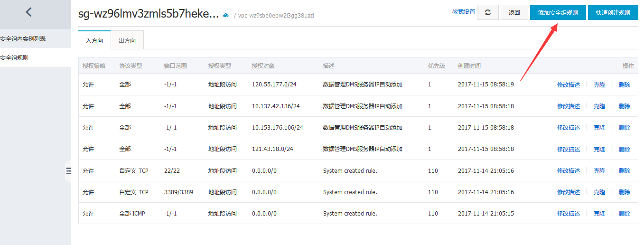Screen dimensions: 644x245
Task: Click the 121.43.18.0/24 address cell
Action: 272,149
